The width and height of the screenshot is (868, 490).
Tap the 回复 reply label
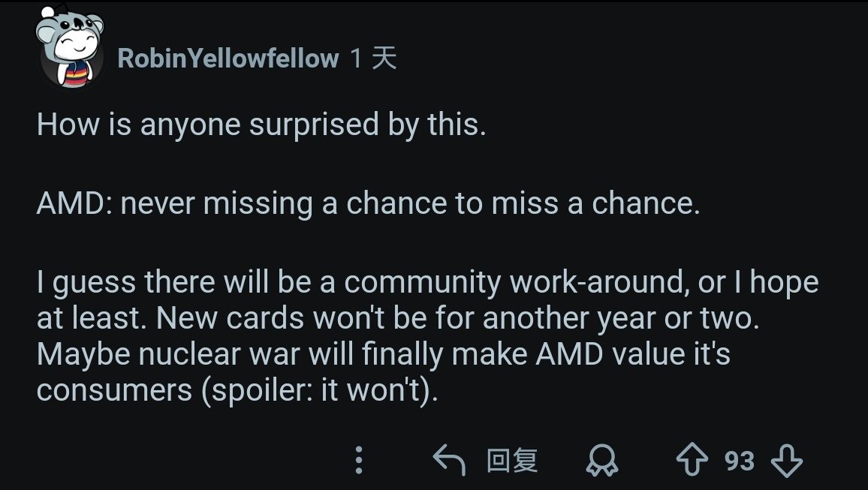tap(512, 460)
